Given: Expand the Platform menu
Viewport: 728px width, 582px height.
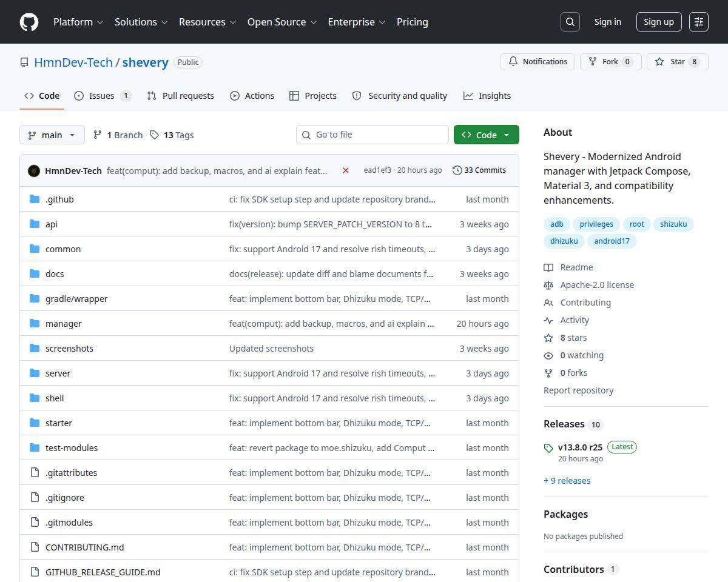Looking at the screenshot, I should pos(78,22).
